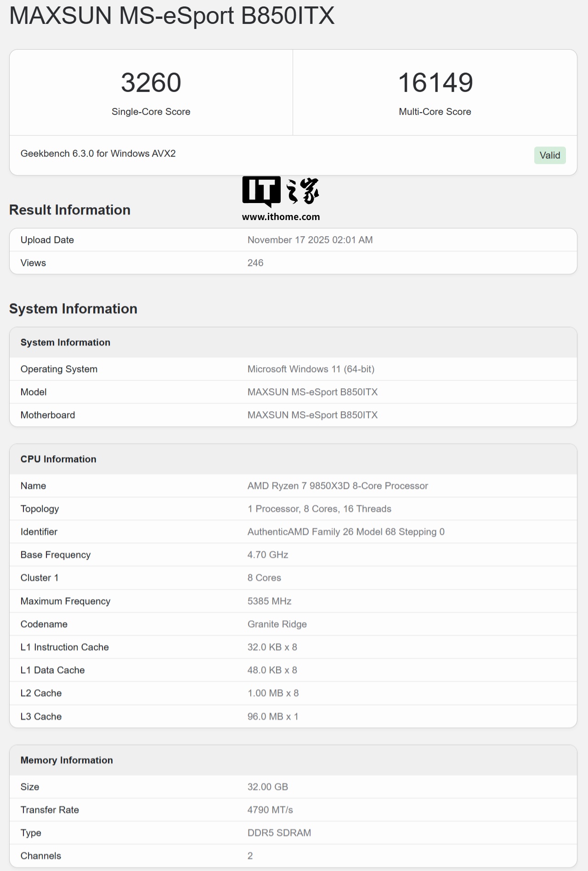The image size is (588, 871).
Task: Click the Multi-Core Score label
Action: pyautogui.click(x=435, y=112)
